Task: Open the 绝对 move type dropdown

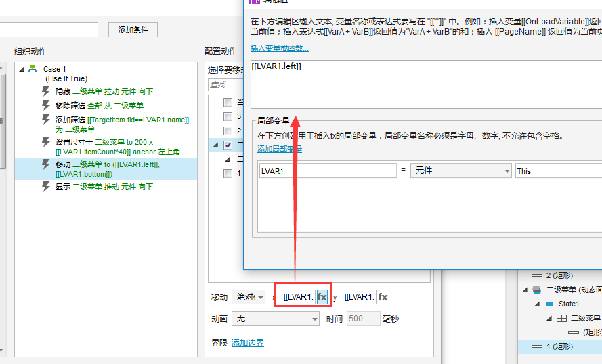Action: tap(250, 297)
